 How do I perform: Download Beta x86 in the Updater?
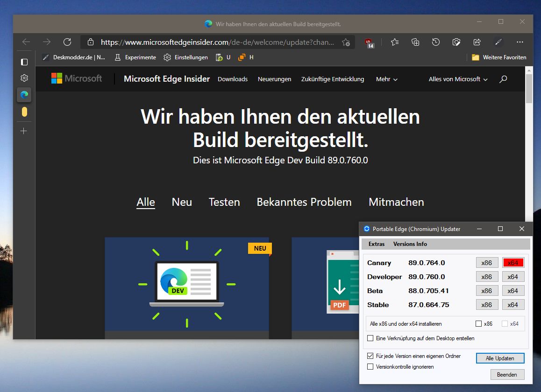point(487,291)
